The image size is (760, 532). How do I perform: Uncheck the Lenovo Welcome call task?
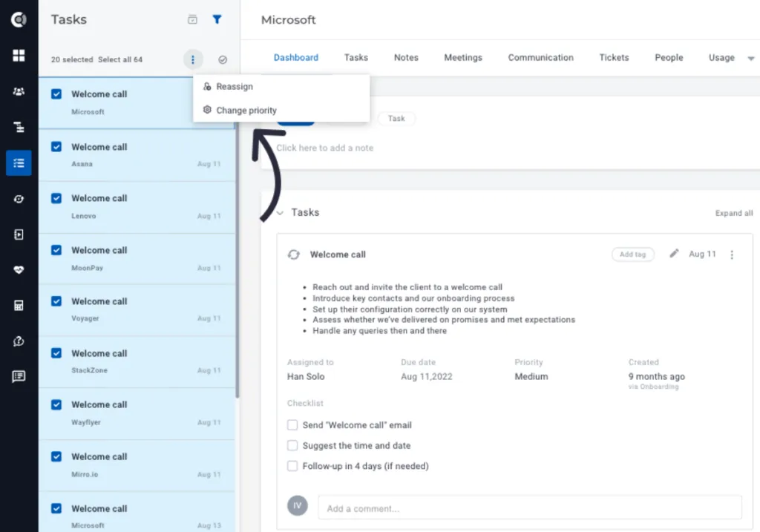pyautogui.click(x=56, y=198)
